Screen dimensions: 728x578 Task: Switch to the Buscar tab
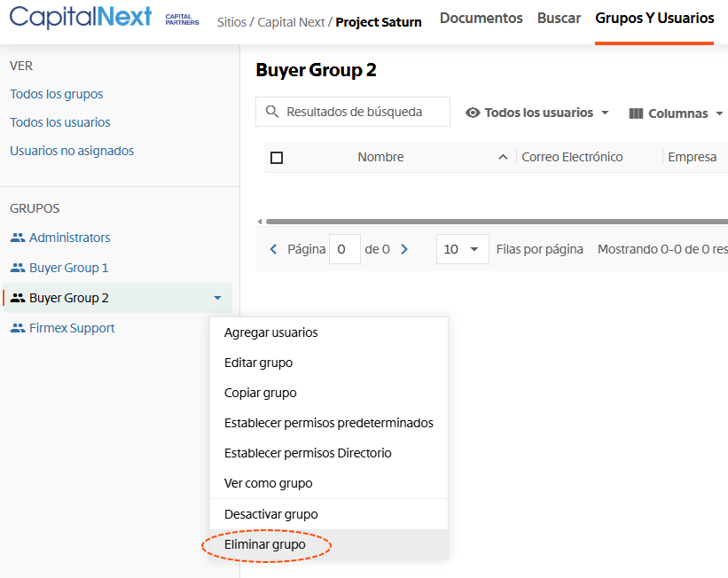559,18
